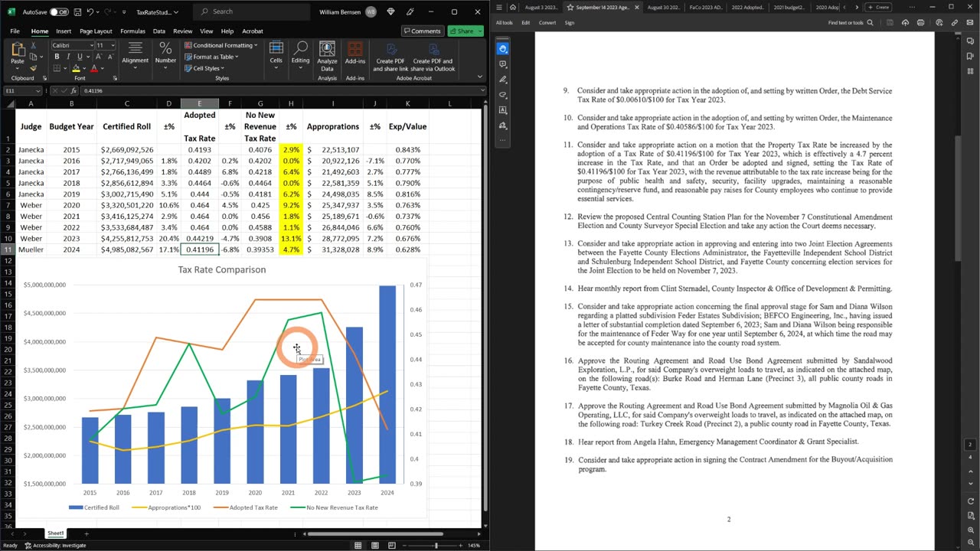The height and width of the screenshot is (551, 980).
Task: Toggle Bold formatting
Action: [x=57, y=57]
